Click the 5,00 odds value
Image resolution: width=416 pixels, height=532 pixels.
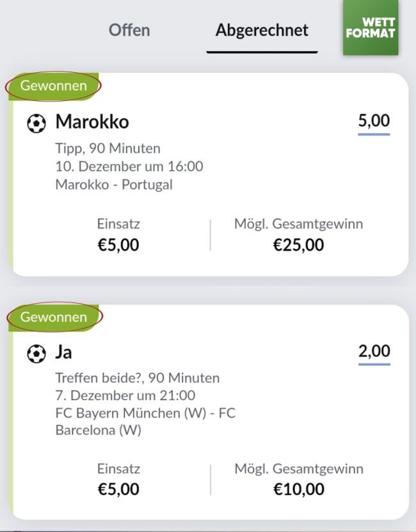tap(374, 120)
